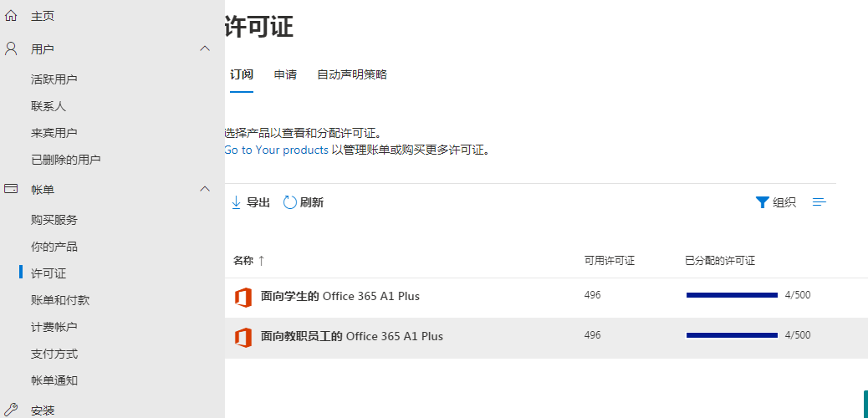This screenshot has height=418, width=868.
Task: Click the home icon beside 主页
Action: tap(11, 16)
